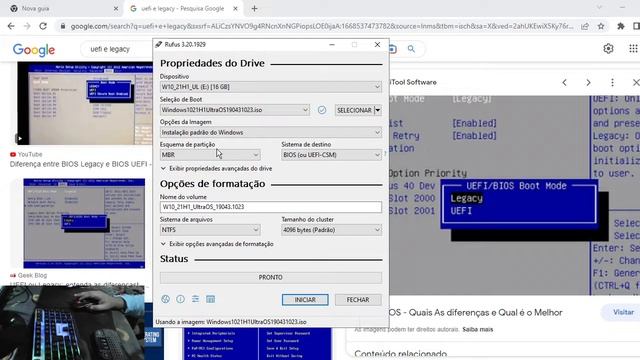Open the Tamanho do cluster dropdown
640x360 pixels.
point(331,230)
